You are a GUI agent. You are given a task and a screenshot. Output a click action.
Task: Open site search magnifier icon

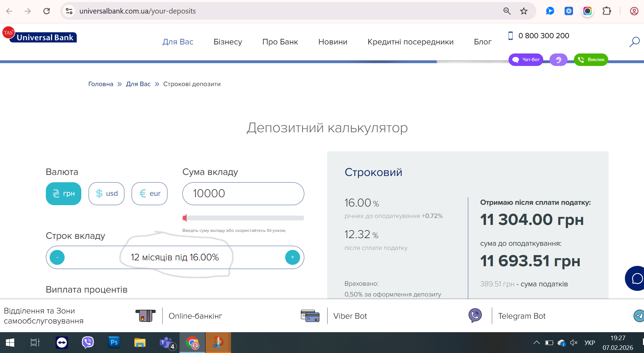634,42
